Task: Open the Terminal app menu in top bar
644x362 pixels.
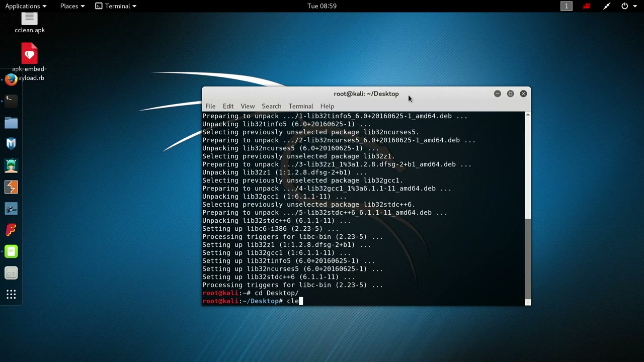Action: [116, 6]
